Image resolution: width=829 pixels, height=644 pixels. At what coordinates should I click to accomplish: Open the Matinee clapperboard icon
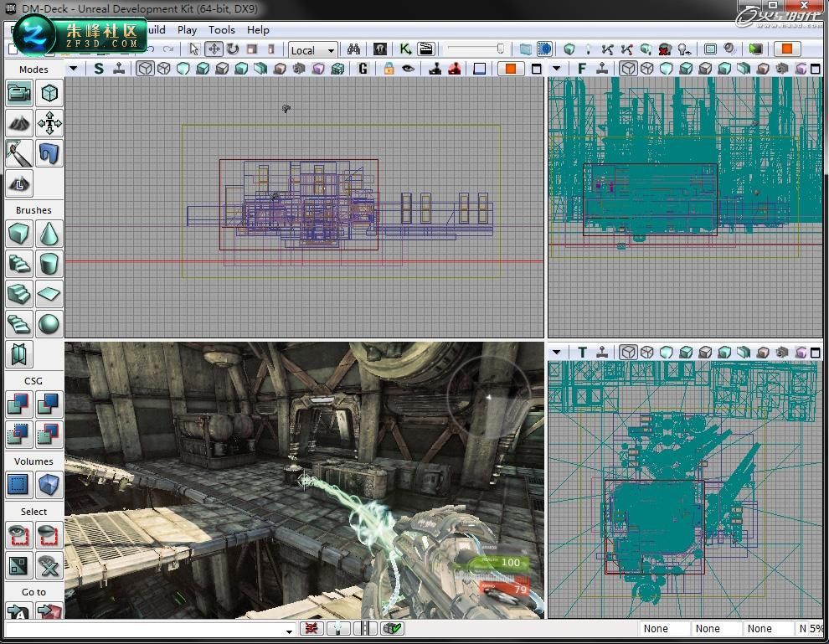tap(425, 49)
